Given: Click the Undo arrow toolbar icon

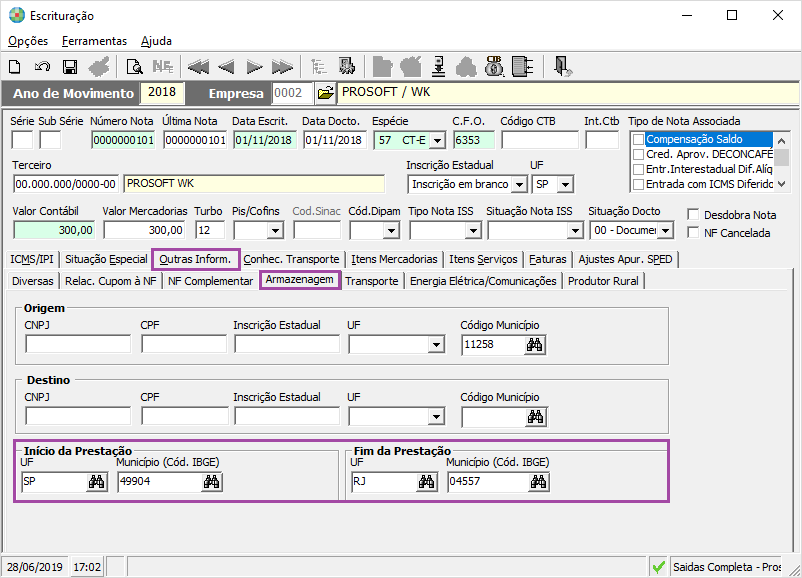Looking at the screenshot, I should (42, 67).
